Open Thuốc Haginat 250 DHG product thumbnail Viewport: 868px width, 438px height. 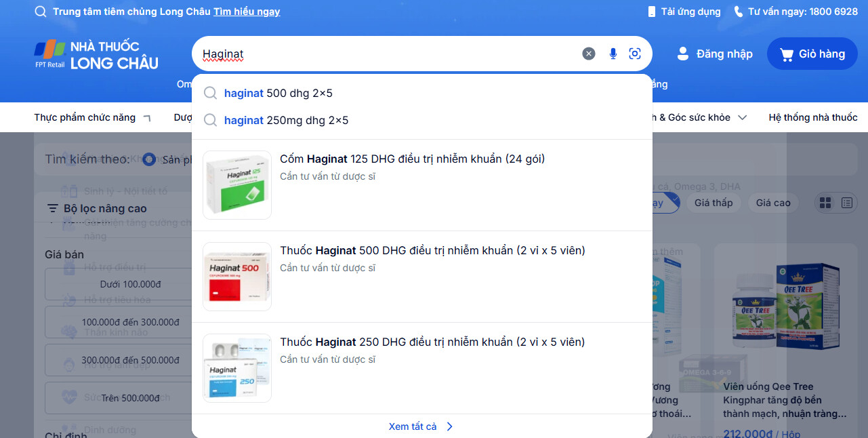237,368
